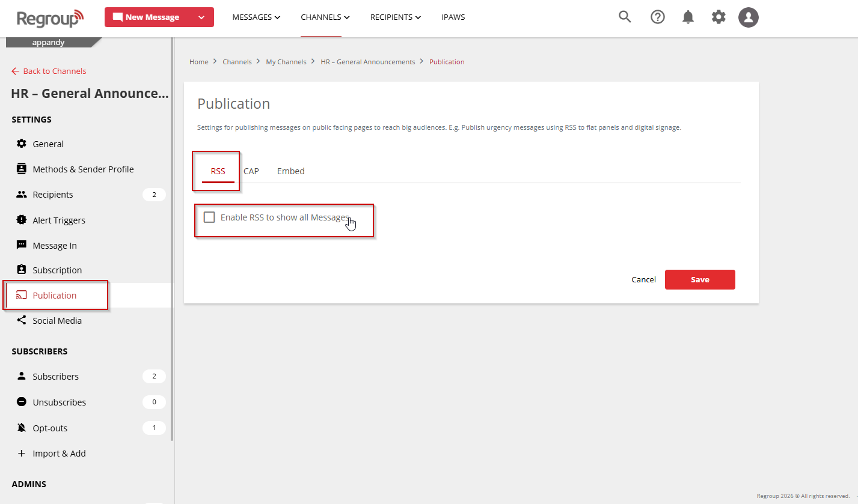858x504 pixels.
Task: Expand the New Message dropdown arrow
Action: (201, 17)
